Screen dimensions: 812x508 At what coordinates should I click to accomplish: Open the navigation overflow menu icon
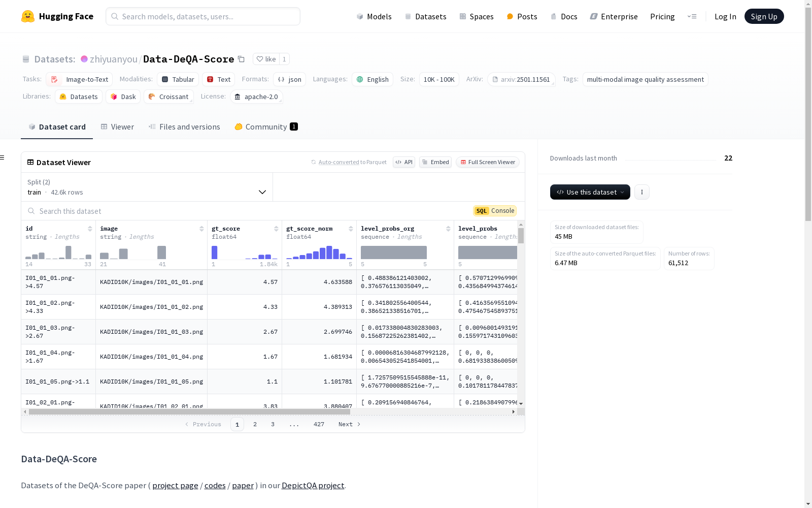click(x=692, y=16)
